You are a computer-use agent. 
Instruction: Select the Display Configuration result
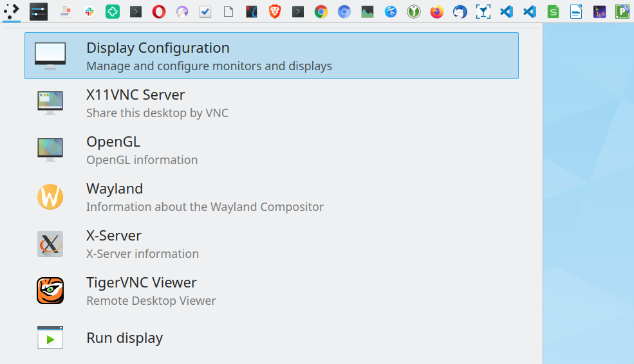(x=272, y=56)
